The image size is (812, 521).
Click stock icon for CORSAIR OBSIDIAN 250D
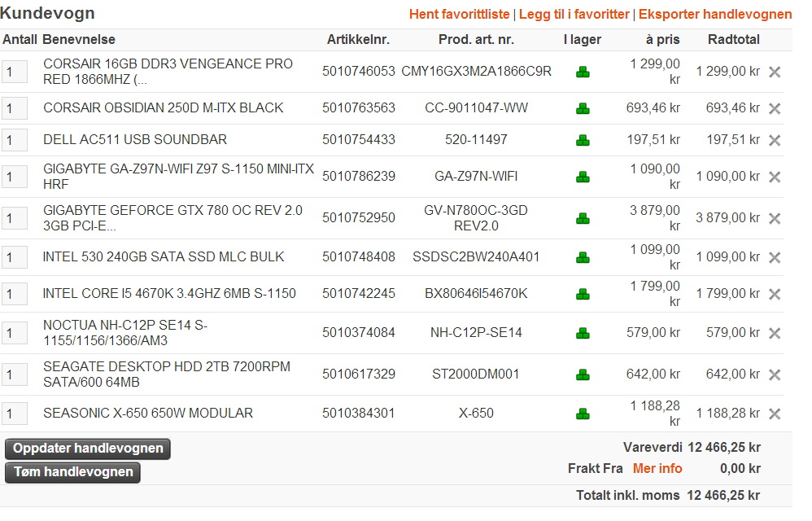(583, 109)
